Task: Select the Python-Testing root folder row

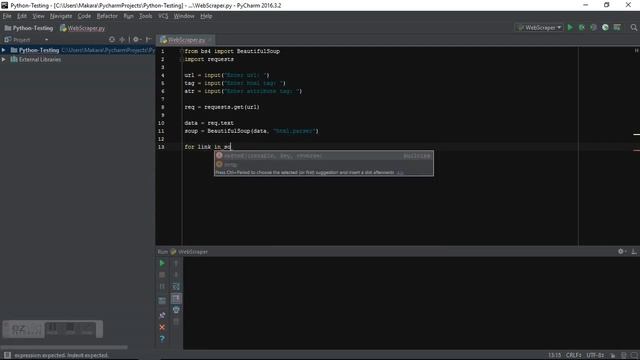Action: coord(78,50)
